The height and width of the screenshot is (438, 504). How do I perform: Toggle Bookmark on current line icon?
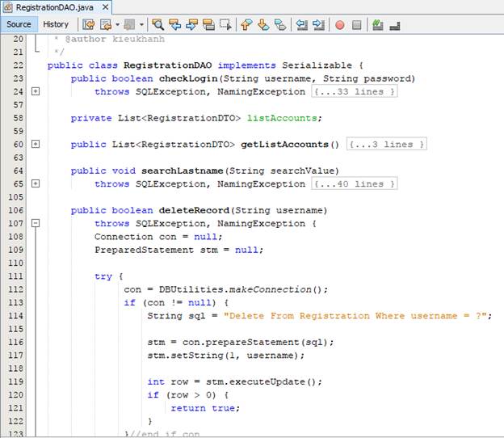[x=280, y=24]
